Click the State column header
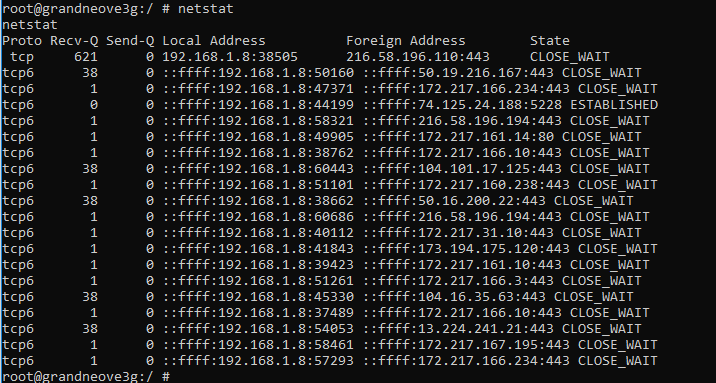Viewport: 716px width, 383px height. coord(550,41)
